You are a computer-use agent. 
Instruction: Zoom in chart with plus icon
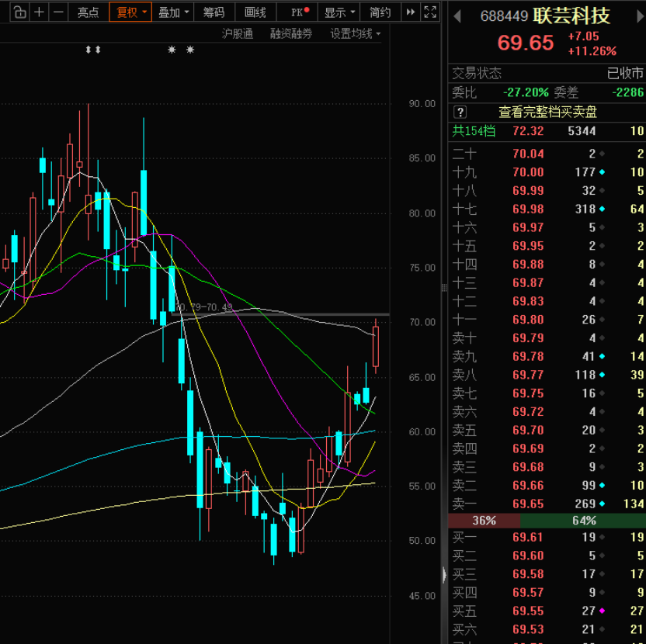[x=39, y=12]
